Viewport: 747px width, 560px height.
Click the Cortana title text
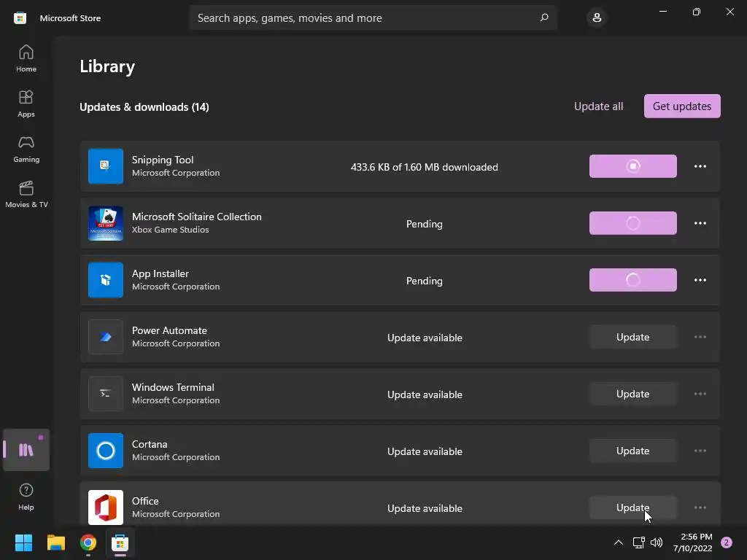point(150,444)
